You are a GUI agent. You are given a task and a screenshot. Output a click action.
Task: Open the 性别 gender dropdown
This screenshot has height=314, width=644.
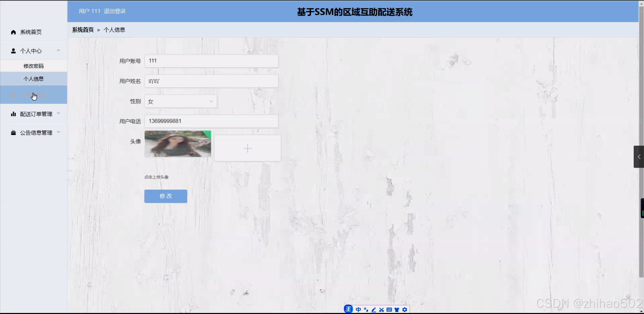tap(180, 101)
